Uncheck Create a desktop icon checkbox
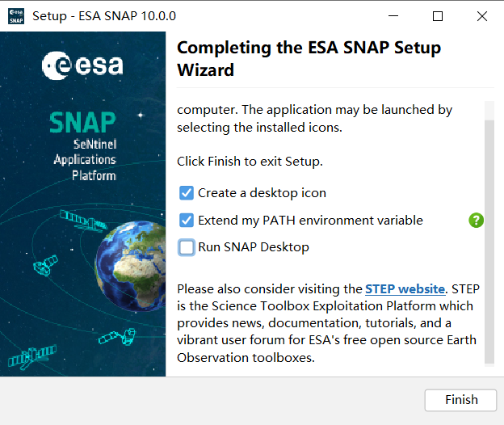The image size is (504, 425). pos(187,193)
